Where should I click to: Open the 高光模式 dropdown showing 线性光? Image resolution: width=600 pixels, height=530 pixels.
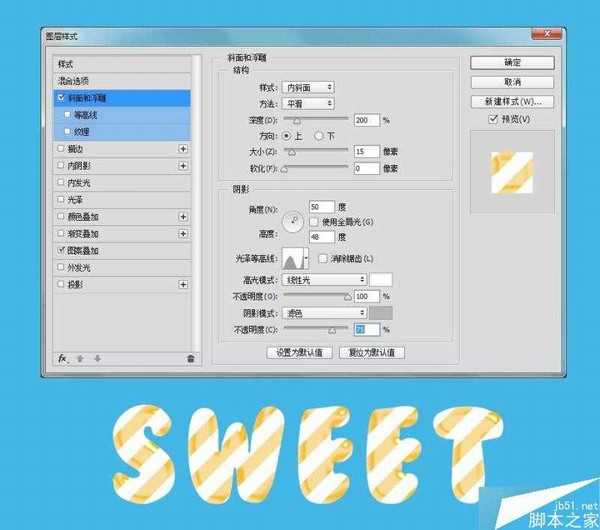tap(324, 280)
